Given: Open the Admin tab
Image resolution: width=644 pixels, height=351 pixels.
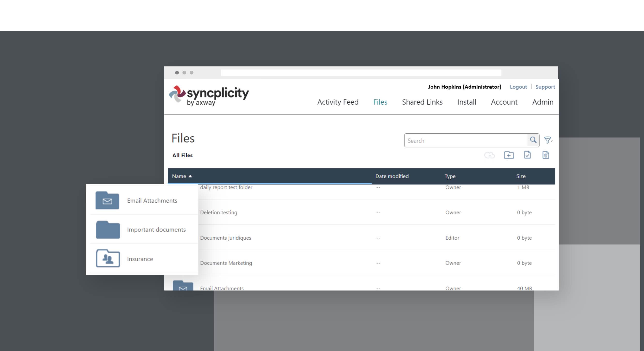Looking at the screenshot, I should (543, 102).
